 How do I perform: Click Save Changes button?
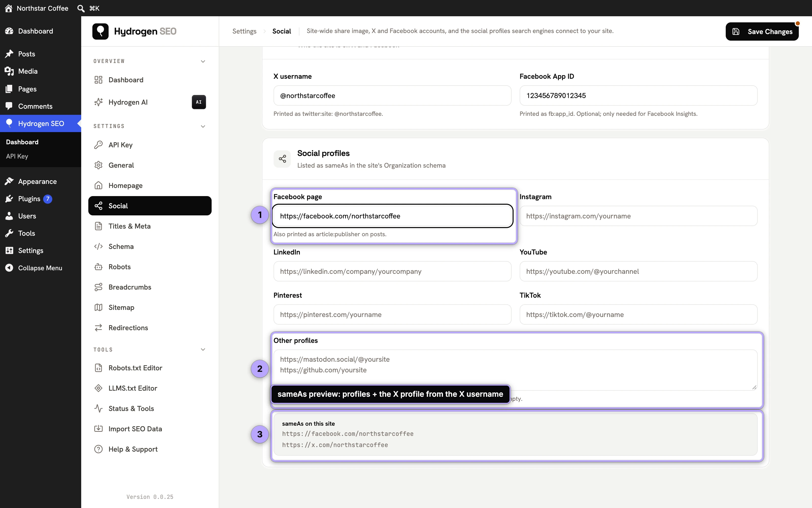(x=762, y=31)
